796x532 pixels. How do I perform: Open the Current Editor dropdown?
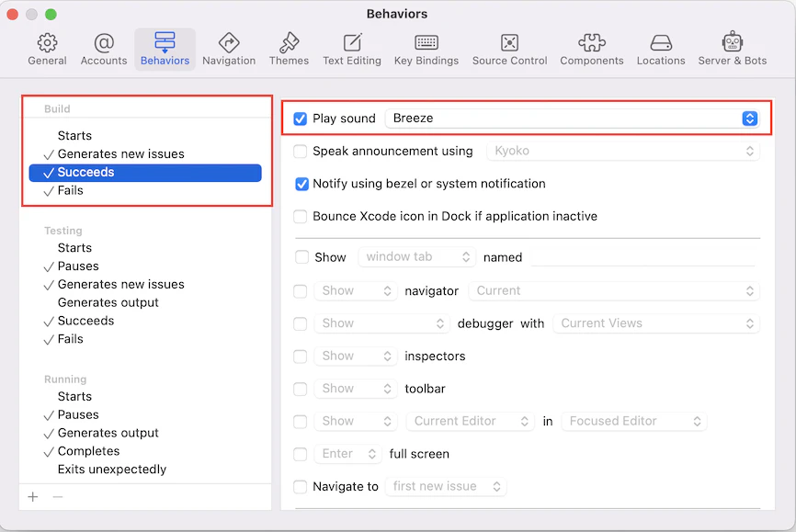[x=470, y=422]
